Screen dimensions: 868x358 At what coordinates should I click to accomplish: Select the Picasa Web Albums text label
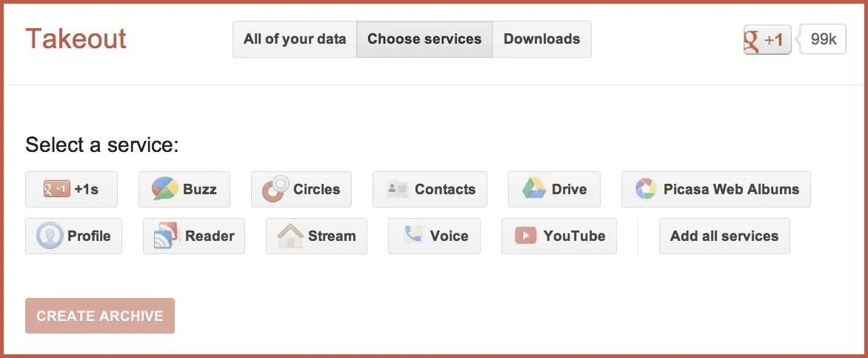point(731,189)
